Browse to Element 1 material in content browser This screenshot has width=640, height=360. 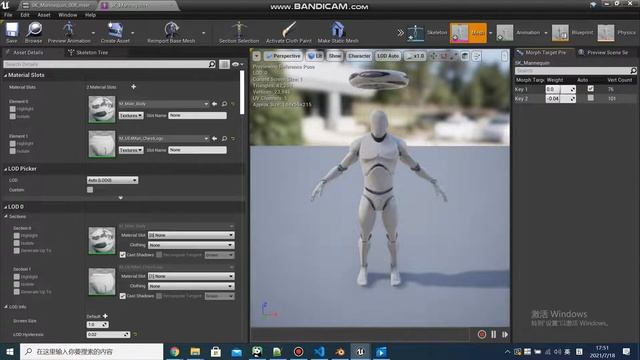(x=224, y=139)
